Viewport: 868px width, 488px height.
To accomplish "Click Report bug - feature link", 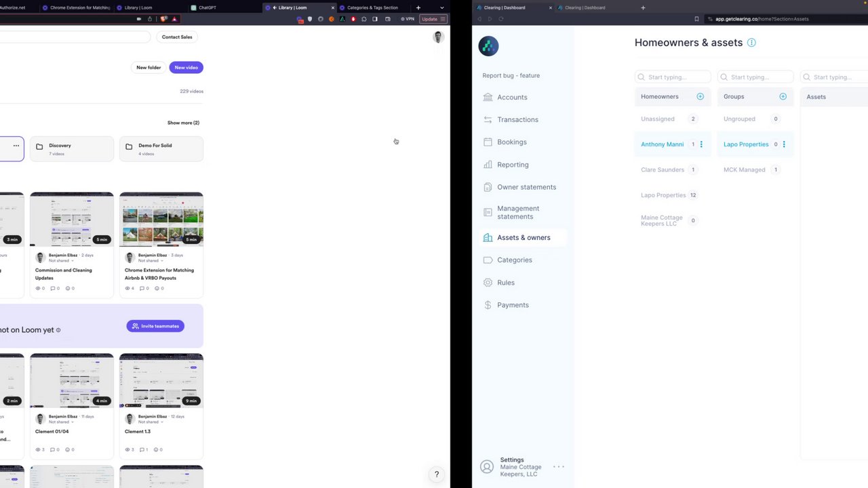I will [511, 75].
